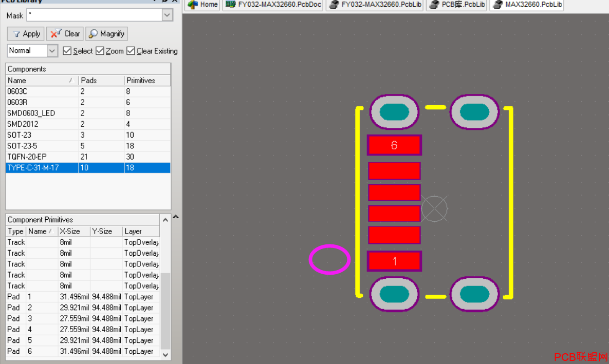
Task: Sort components by Name column header
Action: [42, 80]
